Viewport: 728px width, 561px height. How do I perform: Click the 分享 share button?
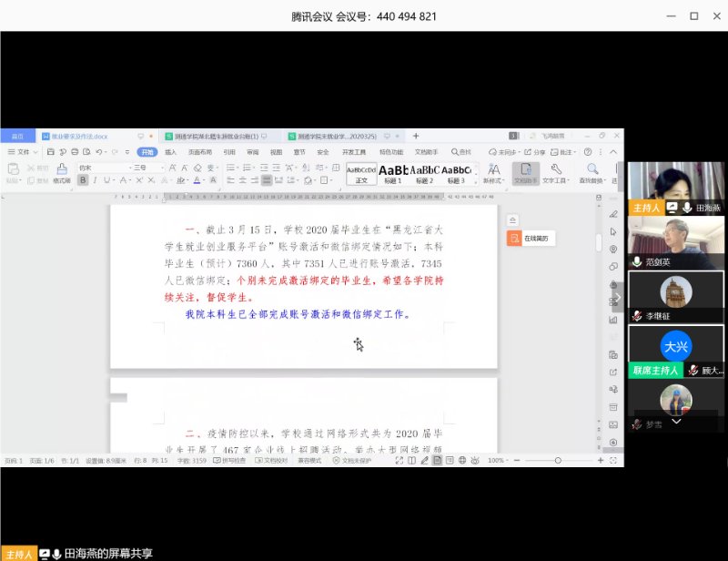[536, 152]
